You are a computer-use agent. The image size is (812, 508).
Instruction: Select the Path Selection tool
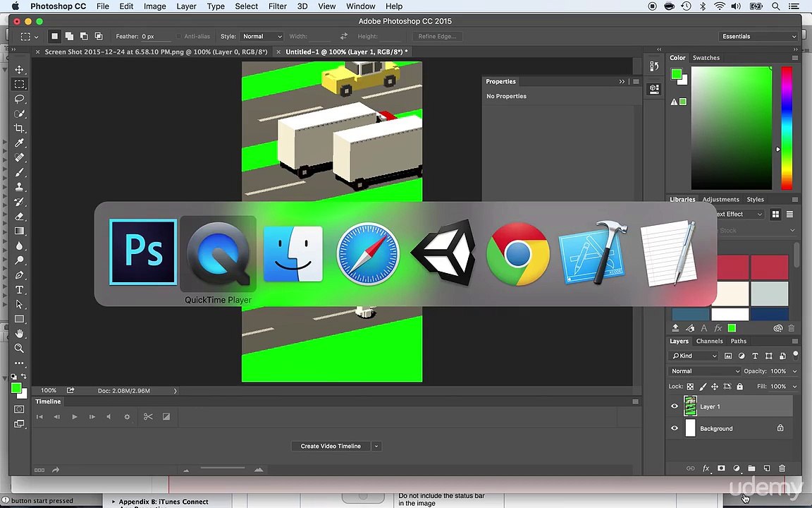tap(19, 304)
